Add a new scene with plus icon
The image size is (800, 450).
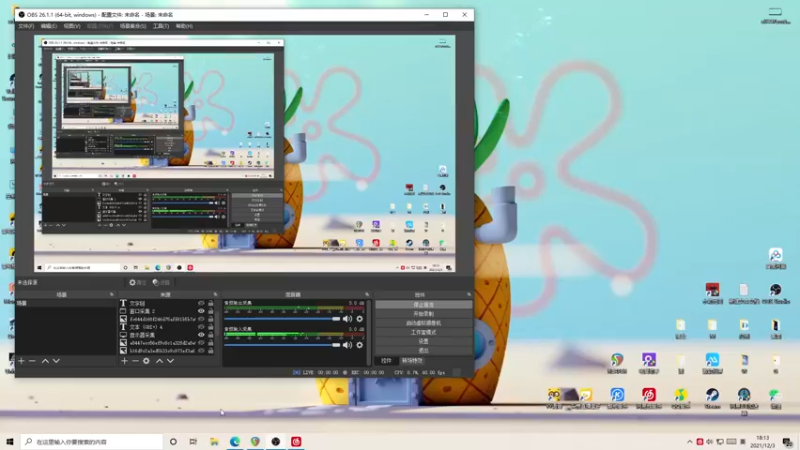[x=21, y=361]
